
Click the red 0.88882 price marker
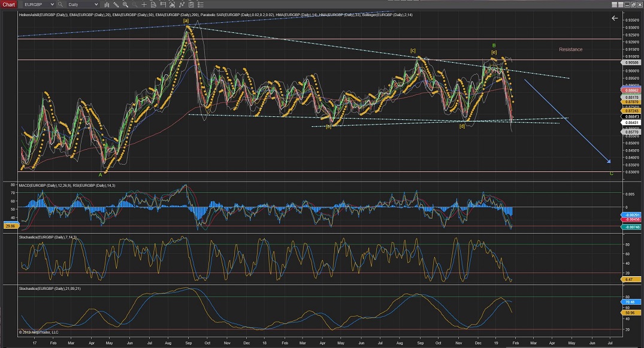coord(631,90)
